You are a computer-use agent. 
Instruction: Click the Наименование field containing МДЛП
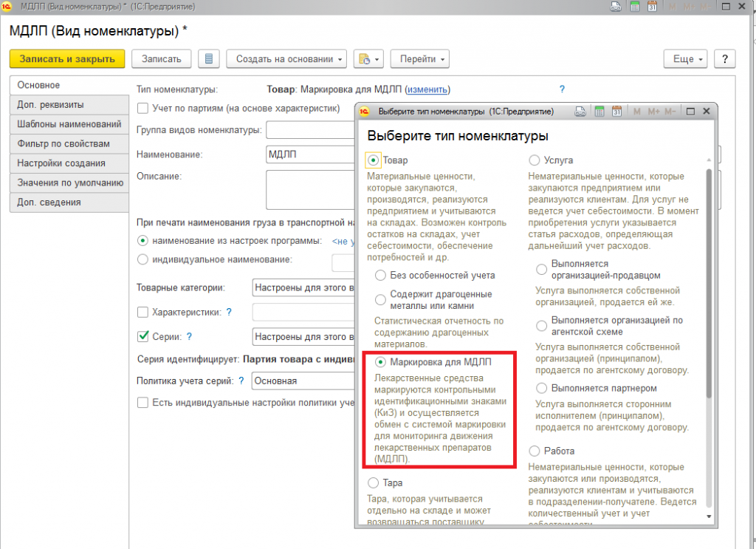coord(310,154)
